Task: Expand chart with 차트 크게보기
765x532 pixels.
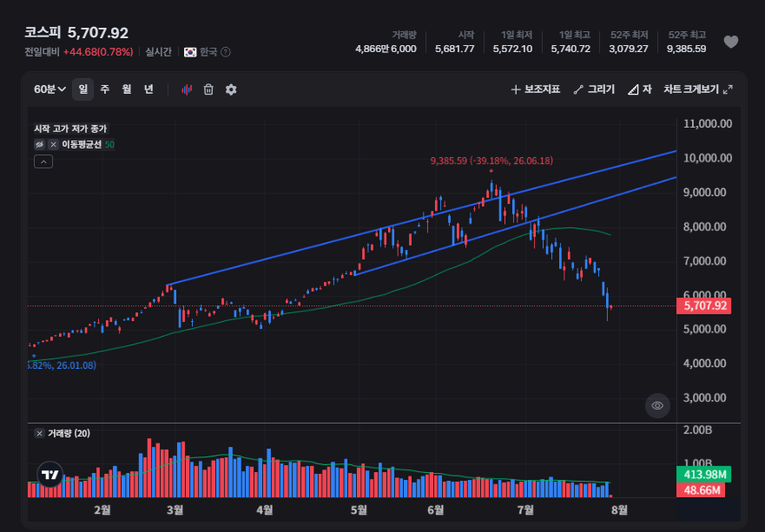Action: [697, 89]
